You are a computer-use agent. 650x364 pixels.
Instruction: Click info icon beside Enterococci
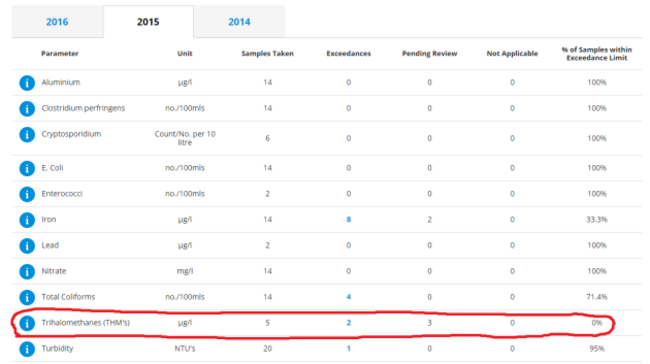pos(27,194)
